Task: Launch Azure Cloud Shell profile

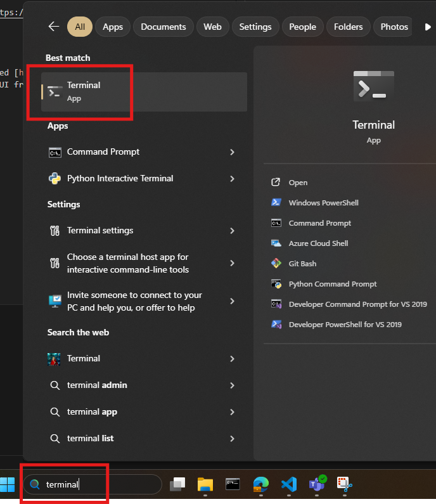Action: [x=318, y=243]
